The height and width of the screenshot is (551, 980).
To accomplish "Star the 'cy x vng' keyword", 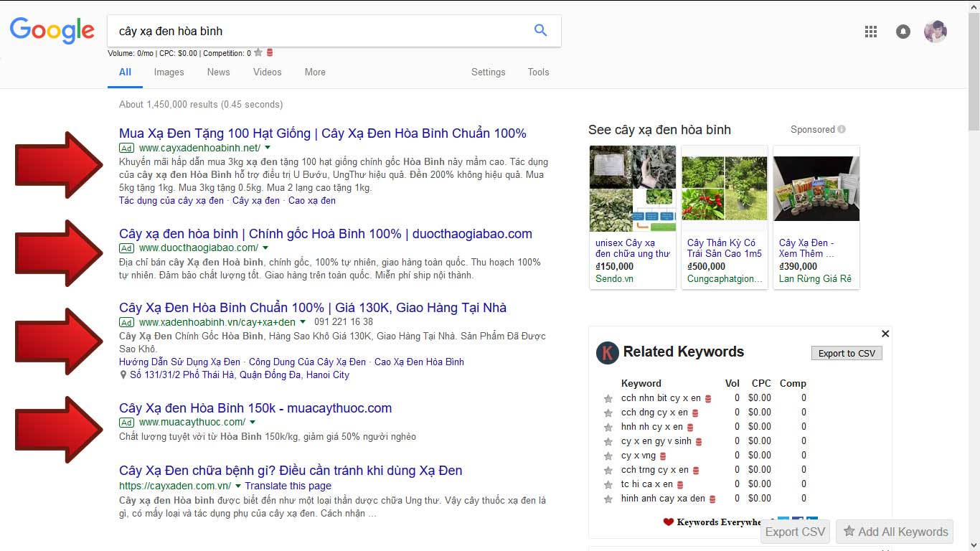I will click(608, 456).
